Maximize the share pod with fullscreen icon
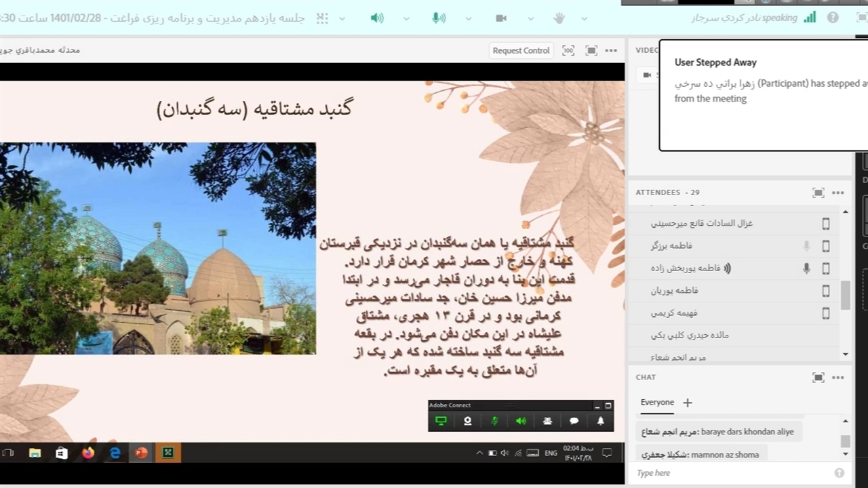This screenshot has height=488, width=868. point(591,50)
